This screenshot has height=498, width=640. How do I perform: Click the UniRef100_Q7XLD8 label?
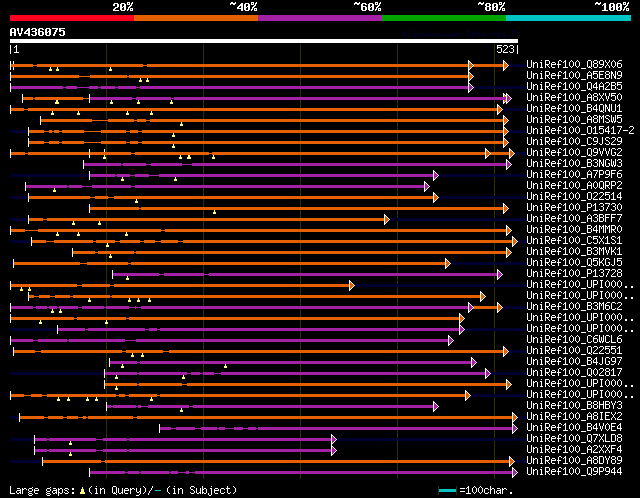[x=574, y=439]
